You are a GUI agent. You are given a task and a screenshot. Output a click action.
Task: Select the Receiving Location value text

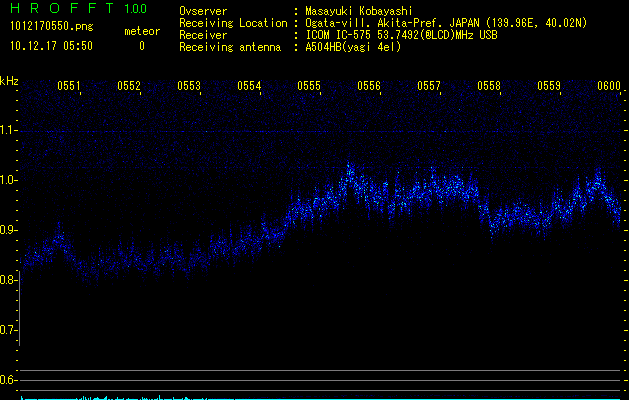click(445, 23)
